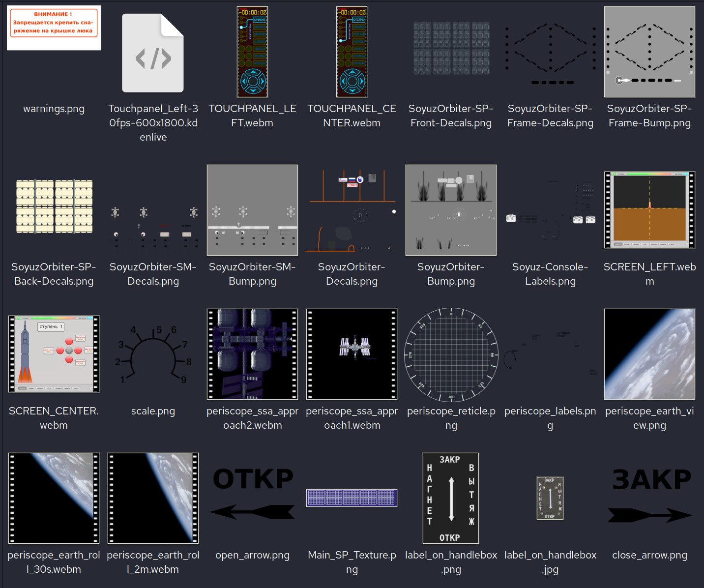
Task: Select the SoyuzOrbiter-Decals.png image
Action: [x=352, y=210]
